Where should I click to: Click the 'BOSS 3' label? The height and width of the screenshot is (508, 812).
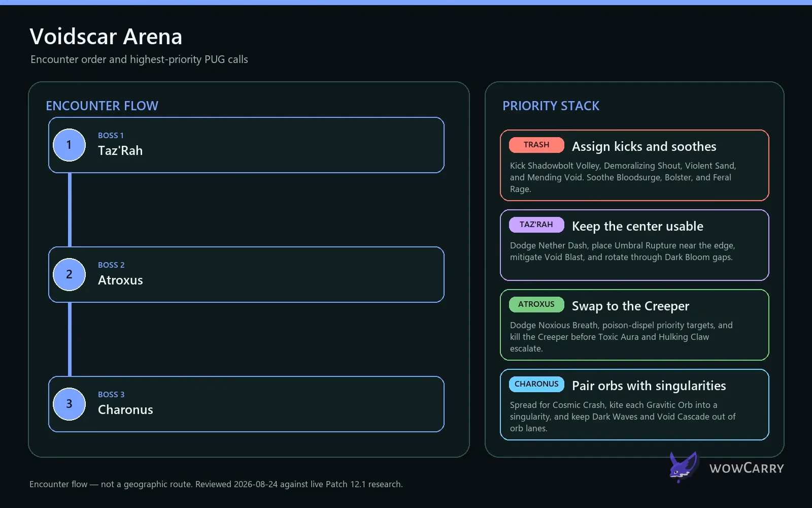(x=111, y=395)
